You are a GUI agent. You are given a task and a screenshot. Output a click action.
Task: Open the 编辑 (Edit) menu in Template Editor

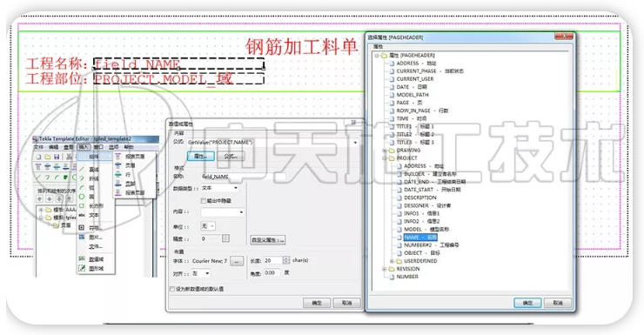point(53,147)
